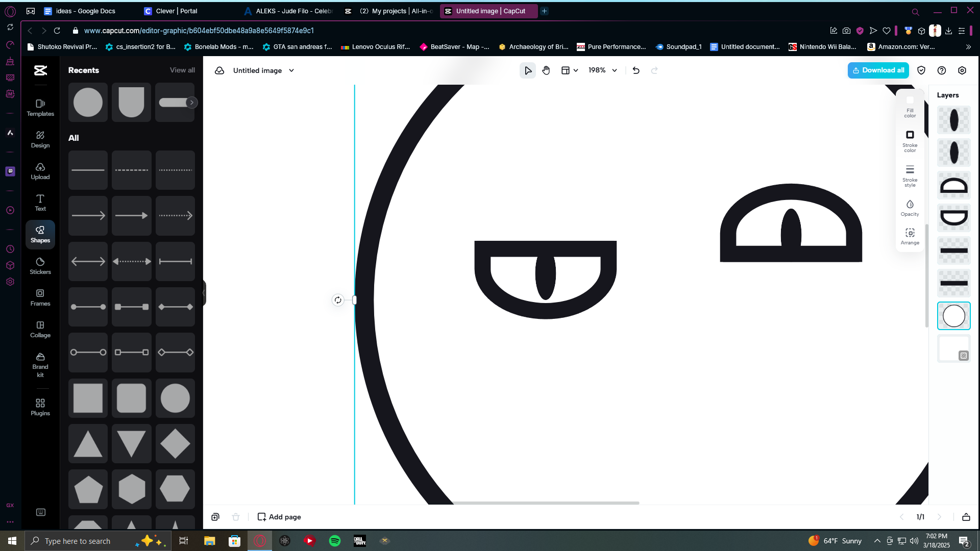The image size is (980, 551).
Task: Click Add page button
Action: coord(279,517)
